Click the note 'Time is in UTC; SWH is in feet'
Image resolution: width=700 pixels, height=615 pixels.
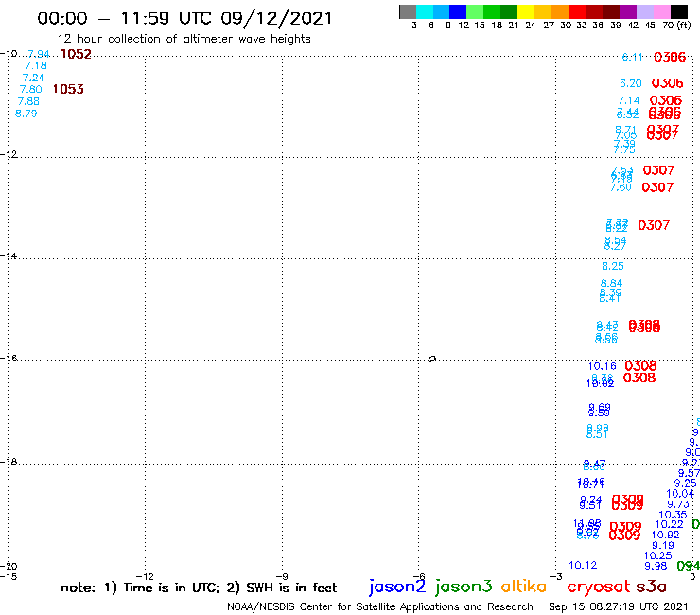click(199, 588)
